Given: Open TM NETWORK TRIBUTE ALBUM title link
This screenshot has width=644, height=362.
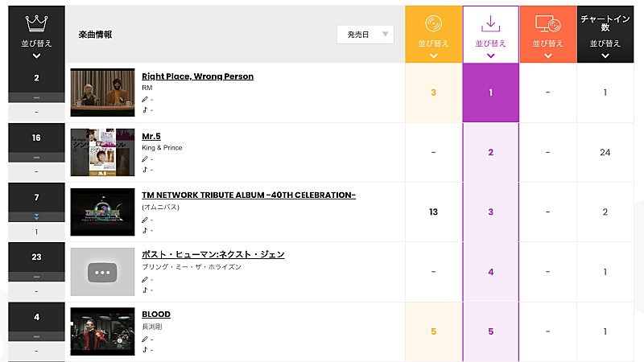Looking at the screenshot, I should click(248, 195).
